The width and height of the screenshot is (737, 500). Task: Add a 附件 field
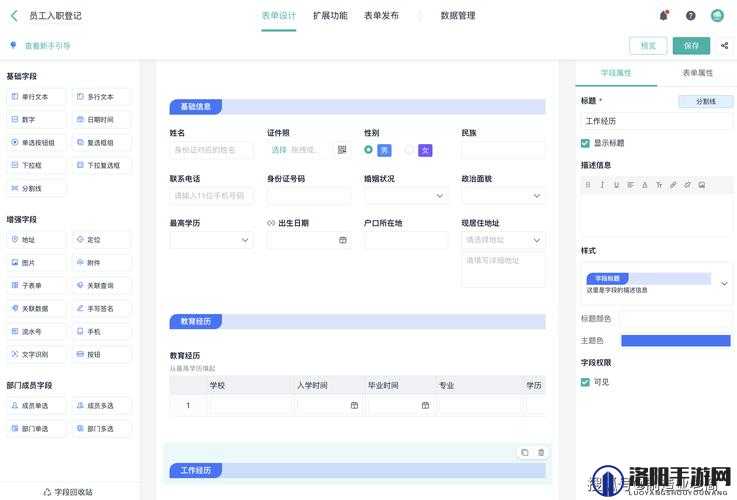click(x=102, y=263)
